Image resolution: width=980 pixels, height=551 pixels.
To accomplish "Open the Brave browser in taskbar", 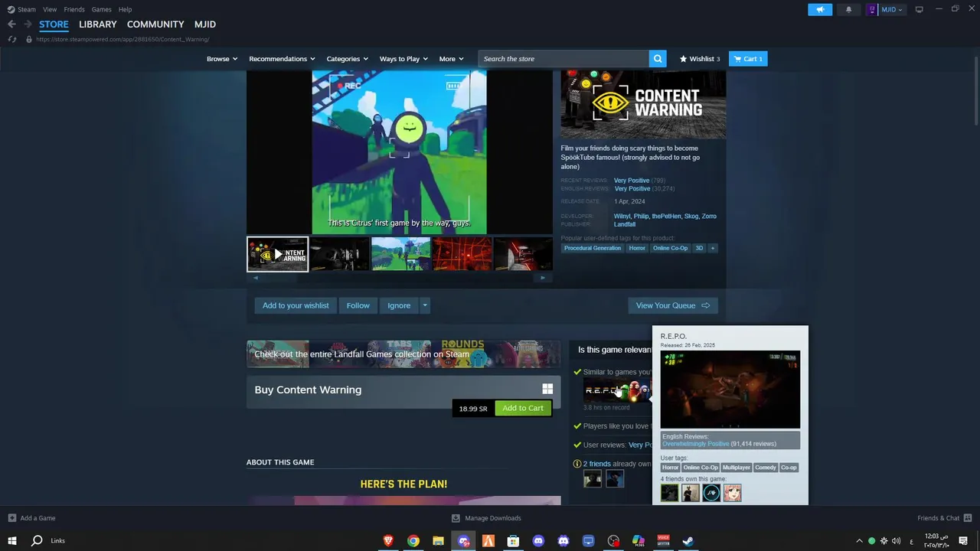I will pyautogui.click(x=388, y=541).
